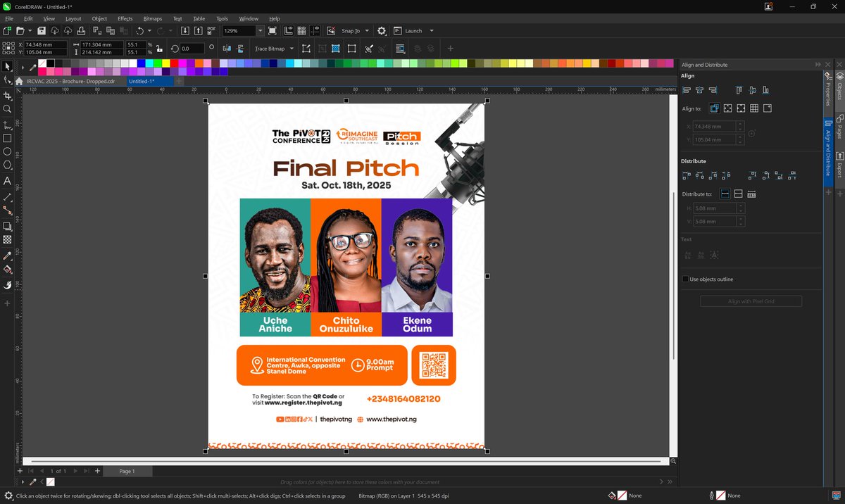This screenshot has width=845, height=504.
Task: Open the Objects docker tab
Action: click(840, 87)
